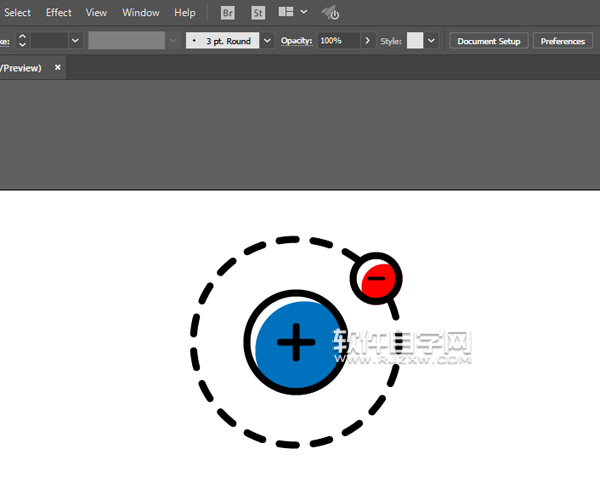This screenshot has height=483, width=600.
Task: Open the Style dropdown arrow
Action: coord(431,41)
